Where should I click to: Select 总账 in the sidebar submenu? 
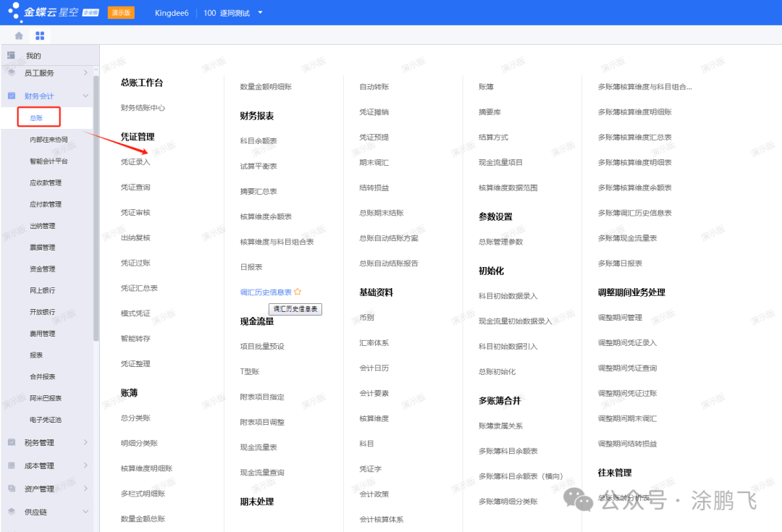pyautogui.click(x=36, y=117)
